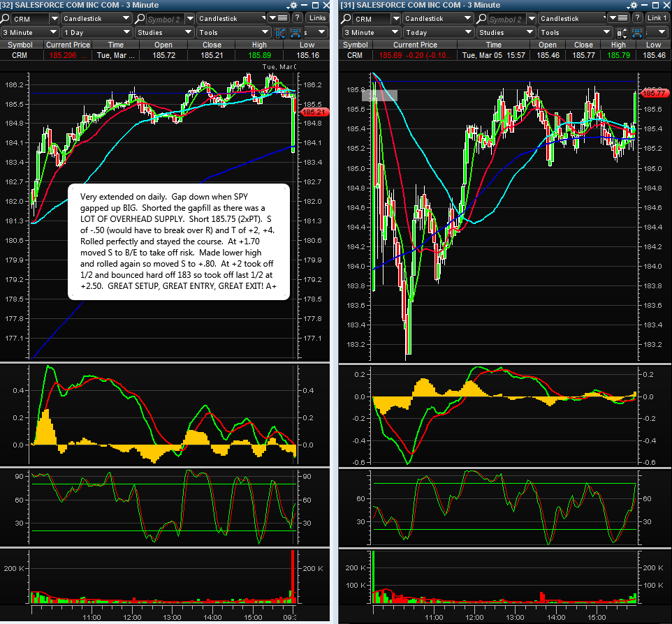Click the white trade notes annotation box
The width and height of the screenshot is (672, 624).
(x=179, y=242)
